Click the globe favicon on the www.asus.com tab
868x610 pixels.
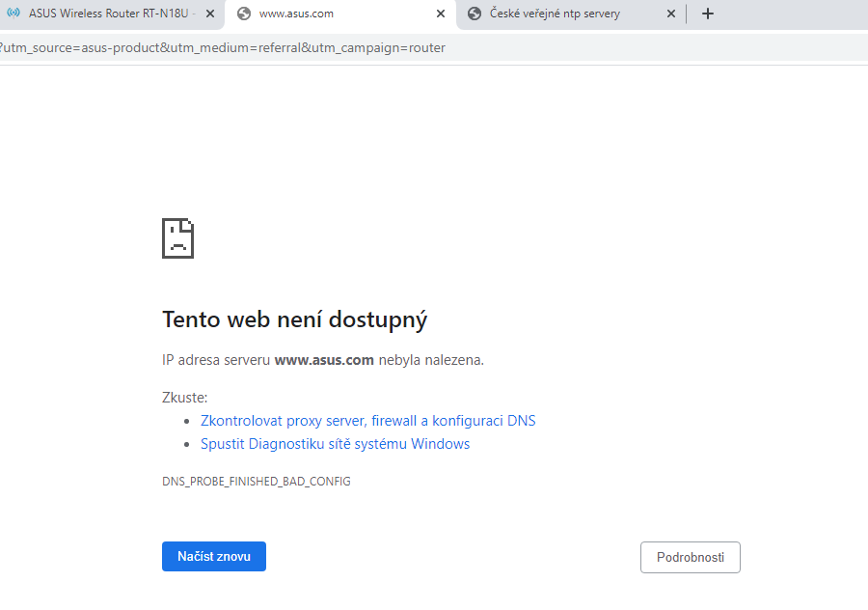[244, 14]
